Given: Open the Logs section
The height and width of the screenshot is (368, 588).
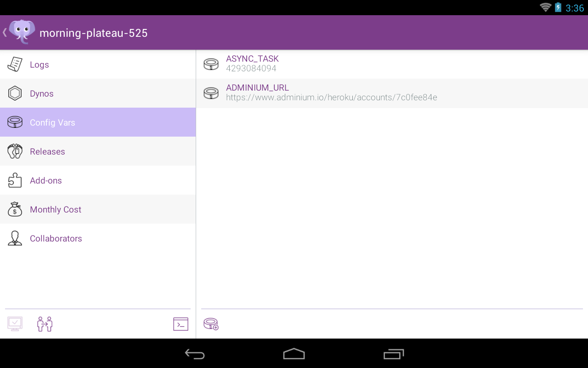Looking at the screenshot, I should tap(98, 64).
